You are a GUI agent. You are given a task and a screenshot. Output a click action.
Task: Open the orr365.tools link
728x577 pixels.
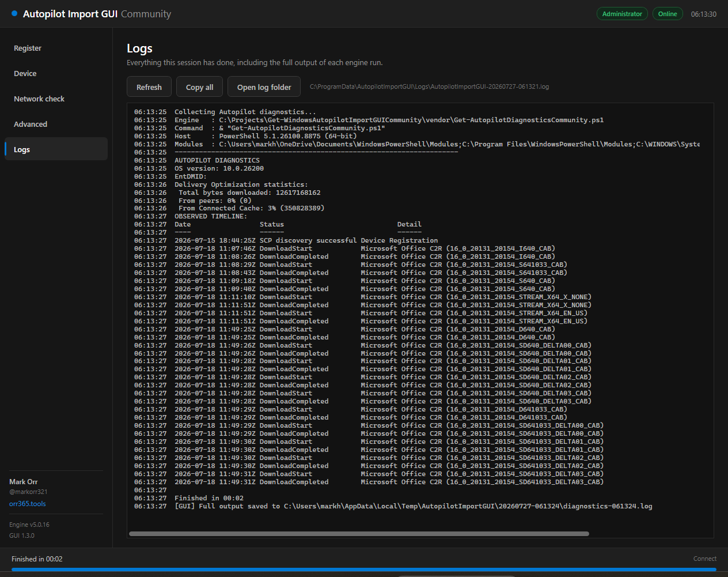click(28, 504)
